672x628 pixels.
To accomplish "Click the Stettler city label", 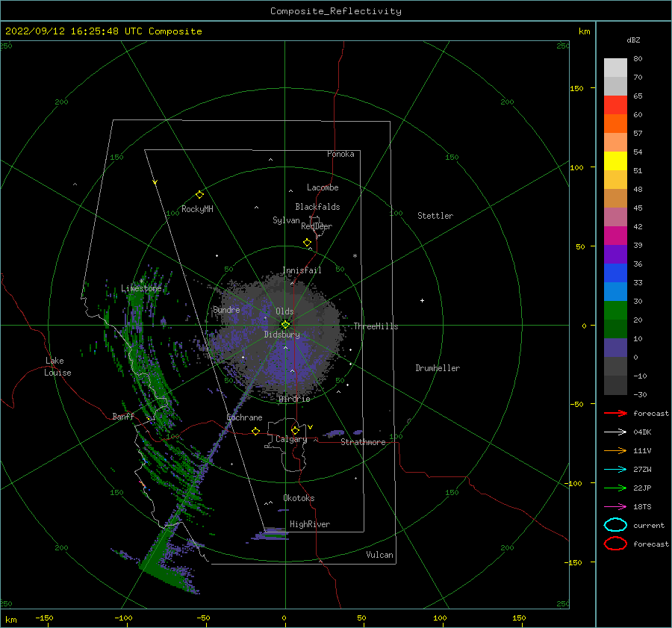I will tap(435, 216).
